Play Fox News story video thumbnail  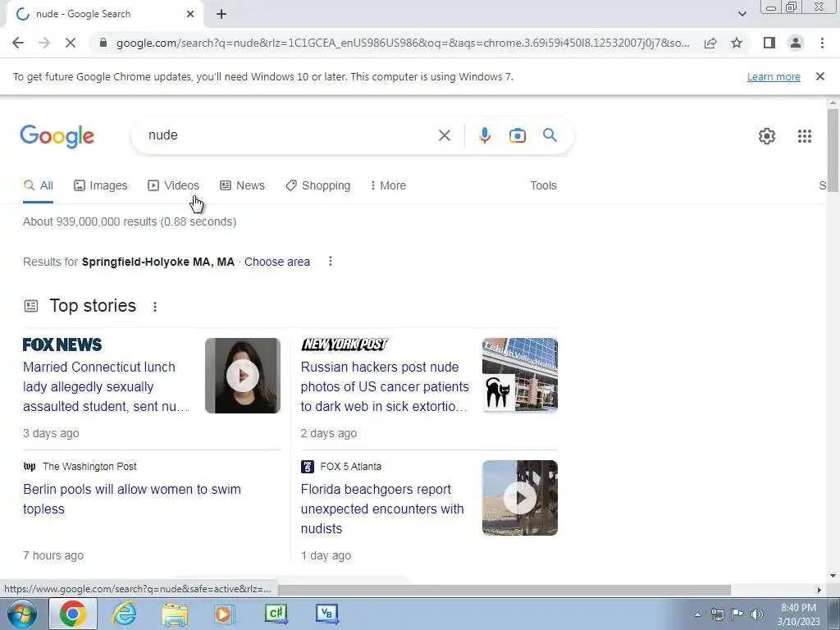pyautogui.click(x=243, y=376)
